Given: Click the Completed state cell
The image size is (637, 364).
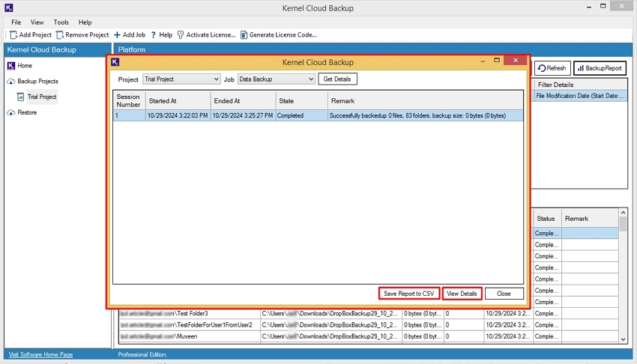Looking at the screenshot, I should click(x=301, y=115).
